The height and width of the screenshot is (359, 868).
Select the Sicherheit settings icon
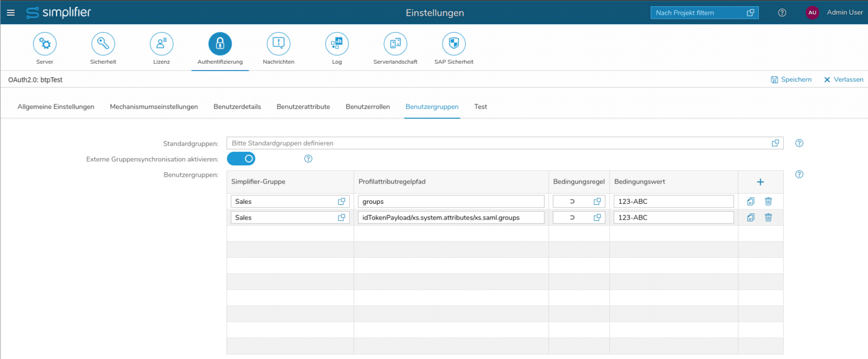pos(103,43)
